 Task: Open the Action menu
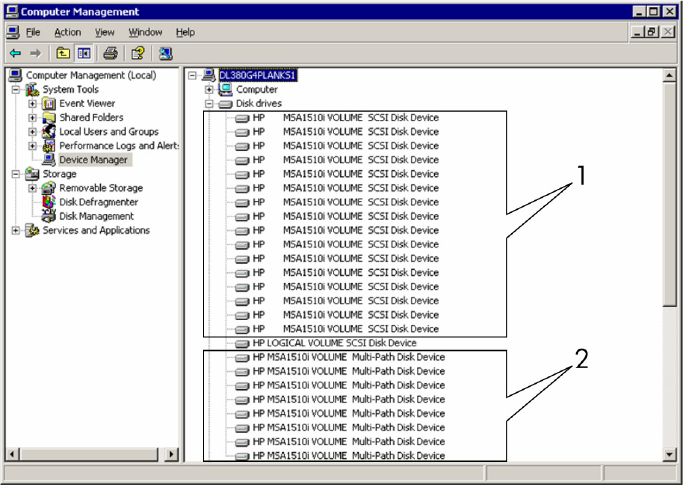[67, 32]
